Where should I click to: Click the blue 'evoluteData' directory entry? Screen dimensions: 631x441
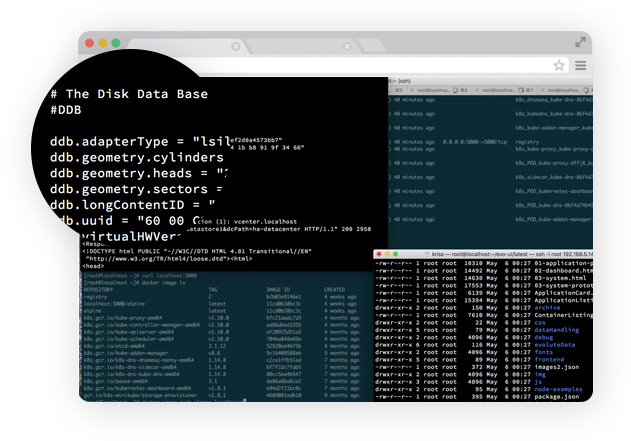555,345
